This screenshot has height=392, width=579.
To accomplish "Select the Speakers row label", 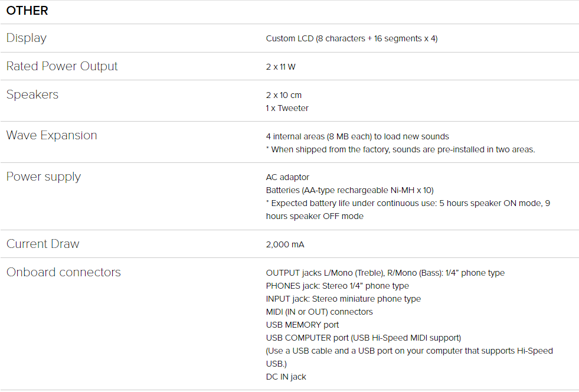I will [x=32, y=94].
